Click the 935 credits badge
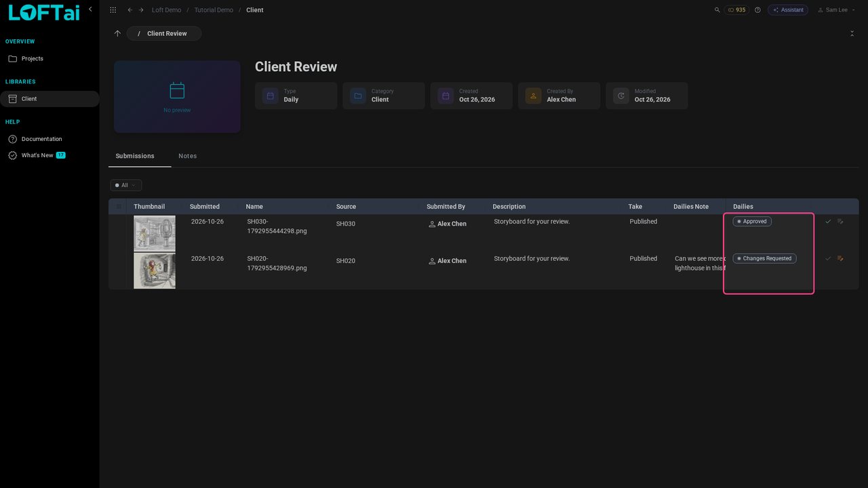 pyautogui.click(x=736, y=10)
